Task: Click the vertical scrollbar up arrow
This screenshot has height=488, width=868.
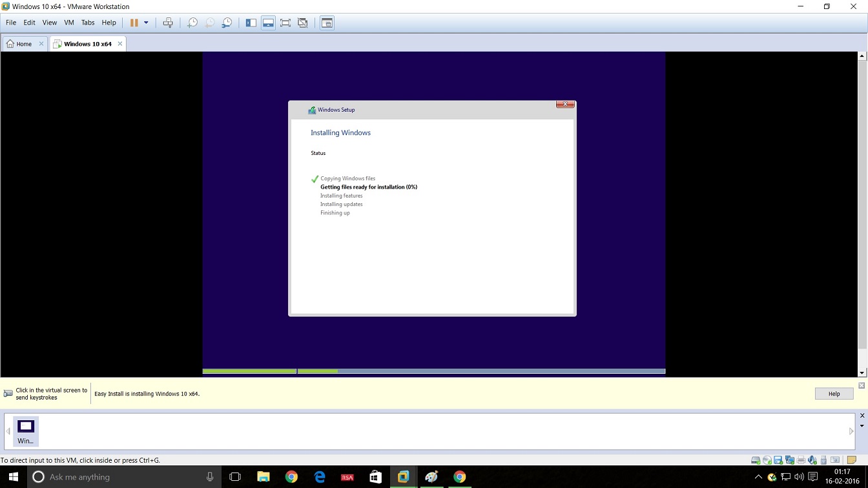Action: click(x=862, y=56)
